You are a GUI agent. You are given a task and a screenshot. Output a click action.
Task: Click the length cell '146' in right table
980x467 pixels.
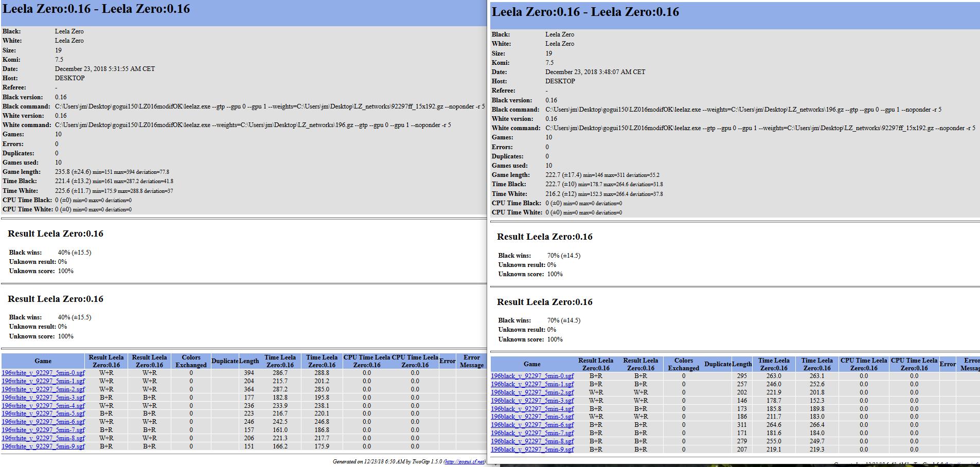(x=742, y=401)
